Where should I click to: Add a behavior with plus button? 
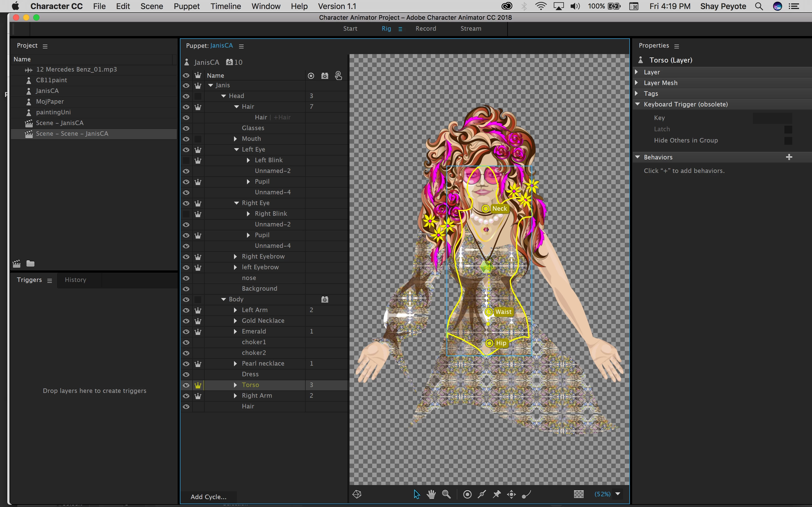789,157
